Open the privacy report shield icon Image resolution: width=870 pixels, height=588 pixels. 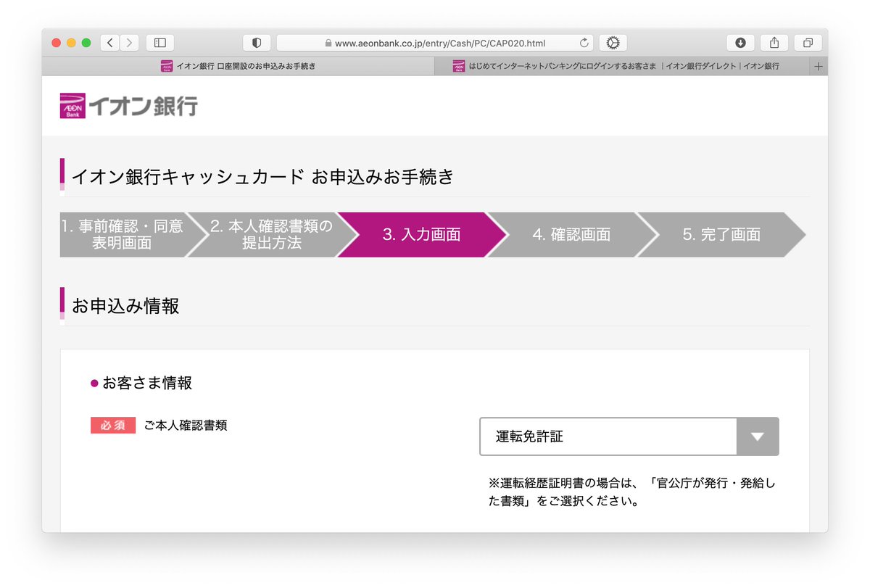[x=257, y=43]
